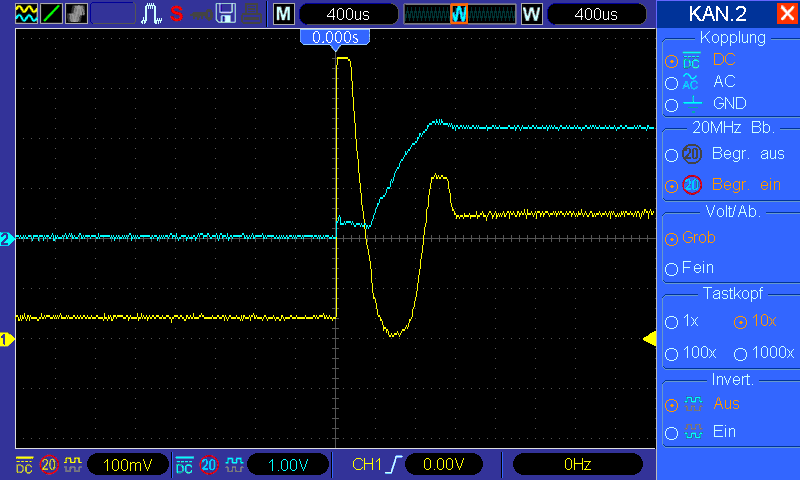Image resolution: width=800 pixels, height=480 pixels.
Task: Click the M main timebase icon
Action: pos(284,14)
